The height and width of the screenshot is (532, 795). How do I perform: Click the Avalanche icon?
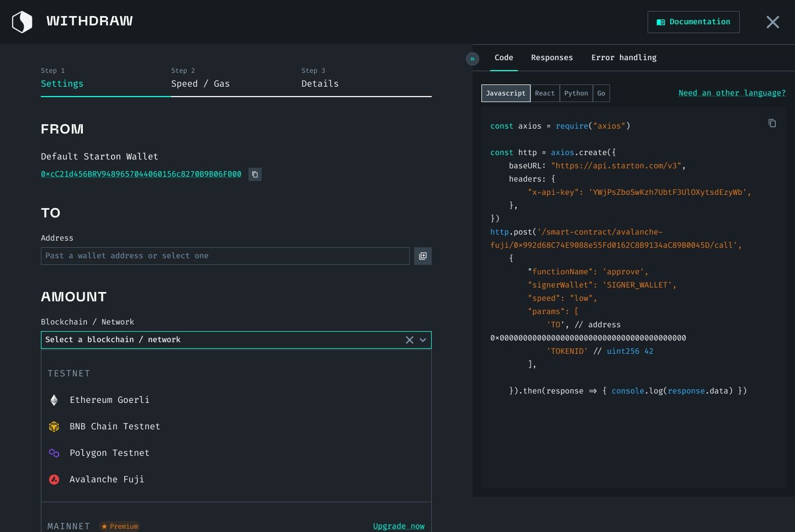coord(54,480)
